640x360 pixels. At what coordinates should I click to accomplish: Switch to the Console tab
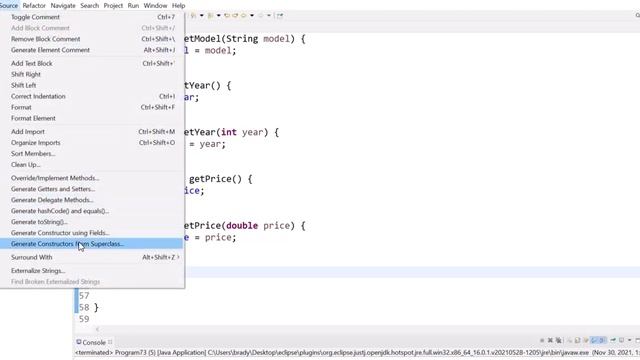(x=94, y=342)
